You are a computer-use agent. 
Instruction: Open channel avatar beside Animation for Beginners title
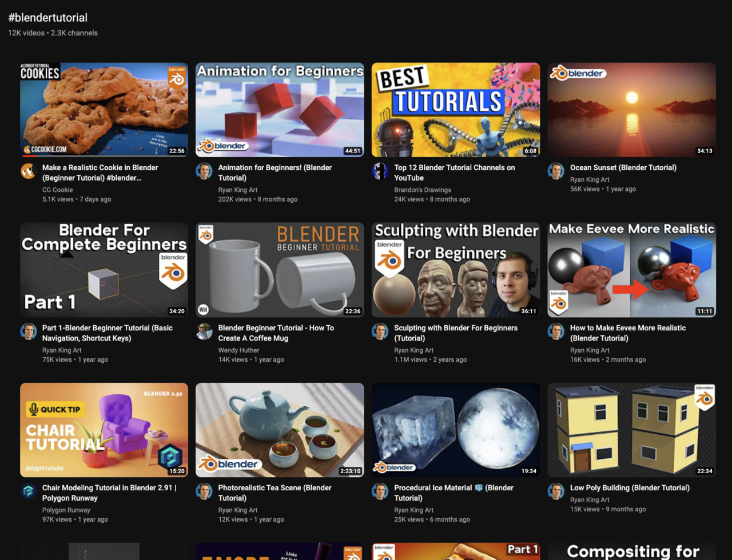(204, 171)
